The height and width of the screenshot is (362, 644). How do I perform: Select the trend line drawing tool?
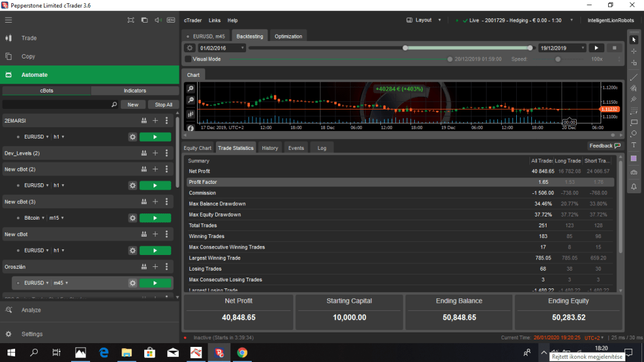634,76
